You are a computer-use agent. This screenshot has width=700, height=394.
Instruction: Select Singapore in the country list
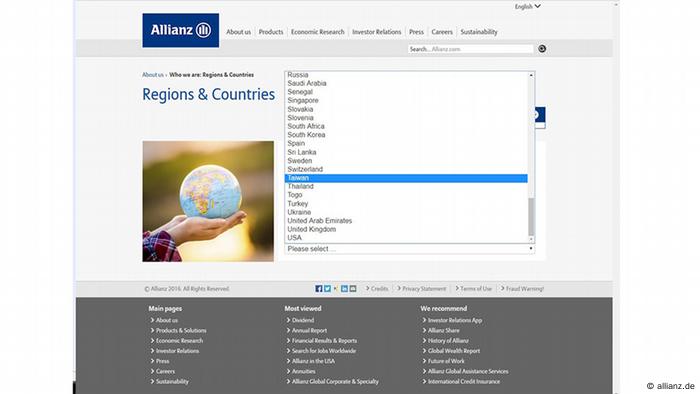click(406, 100)
